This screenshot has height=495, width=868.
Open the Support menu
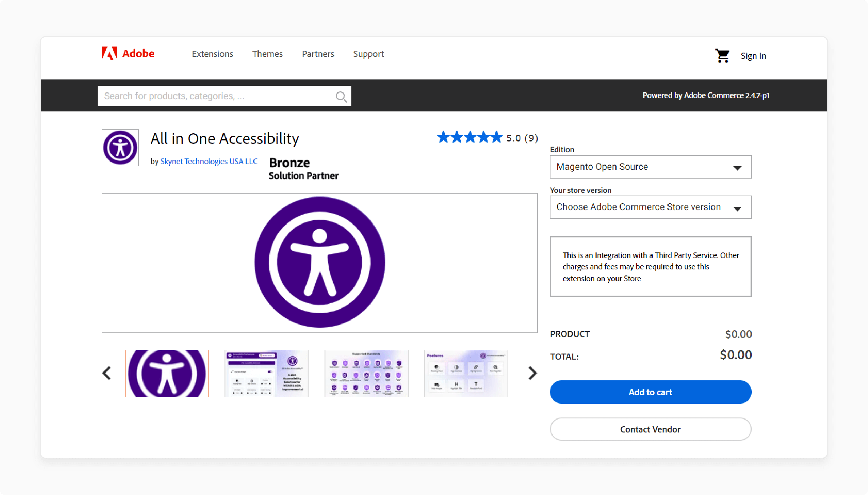tap(369, 54)
